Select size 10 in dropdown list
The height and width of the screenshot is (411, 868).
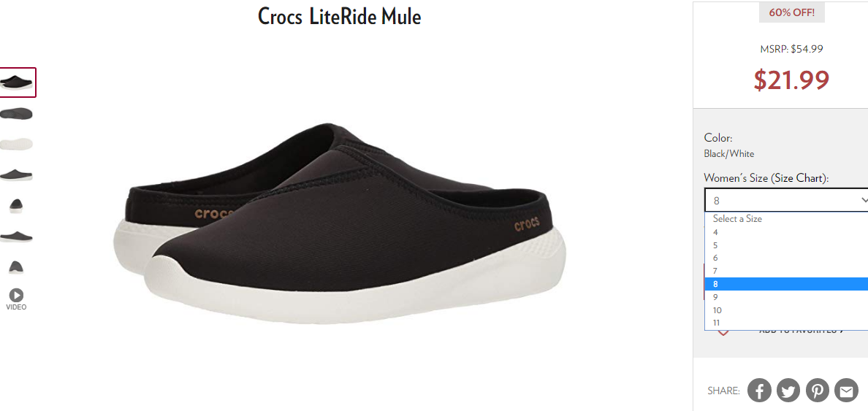click(x=786, y=310)
